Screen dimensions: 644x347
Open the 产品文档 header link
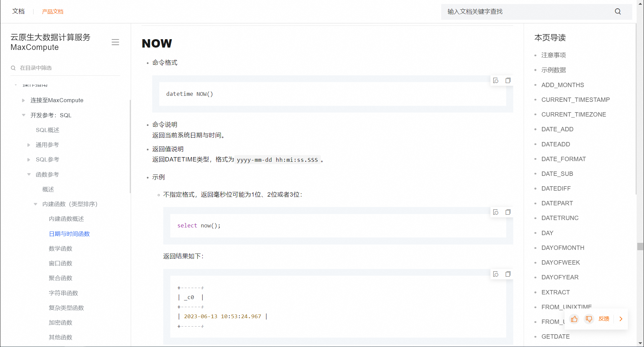53,12
